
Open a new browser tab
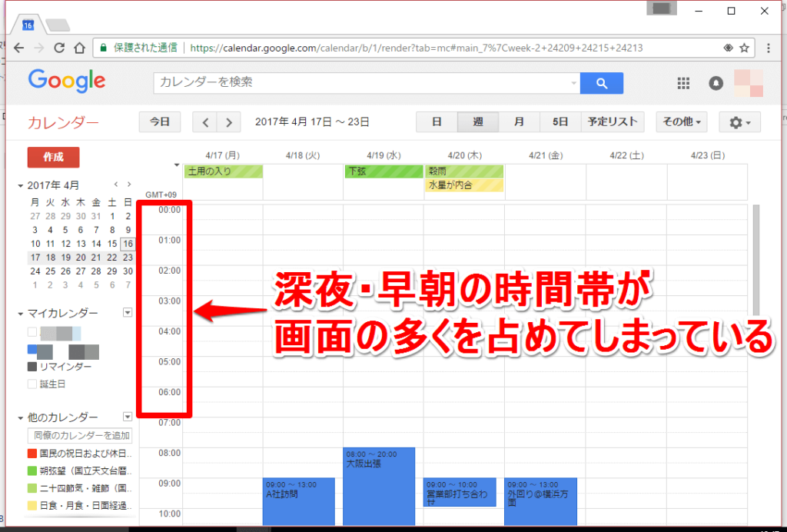point(58,25)
